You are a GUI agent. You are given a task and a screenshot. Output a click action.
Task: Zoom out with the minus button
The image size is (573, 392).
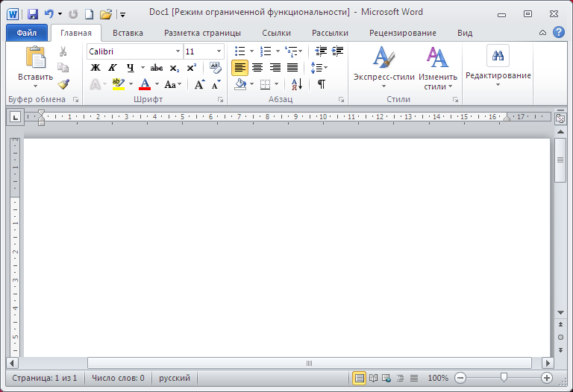460,378
